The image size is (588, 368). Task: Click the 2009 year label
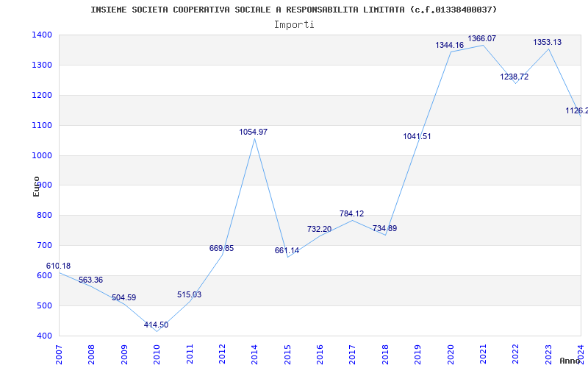(124, 354)
